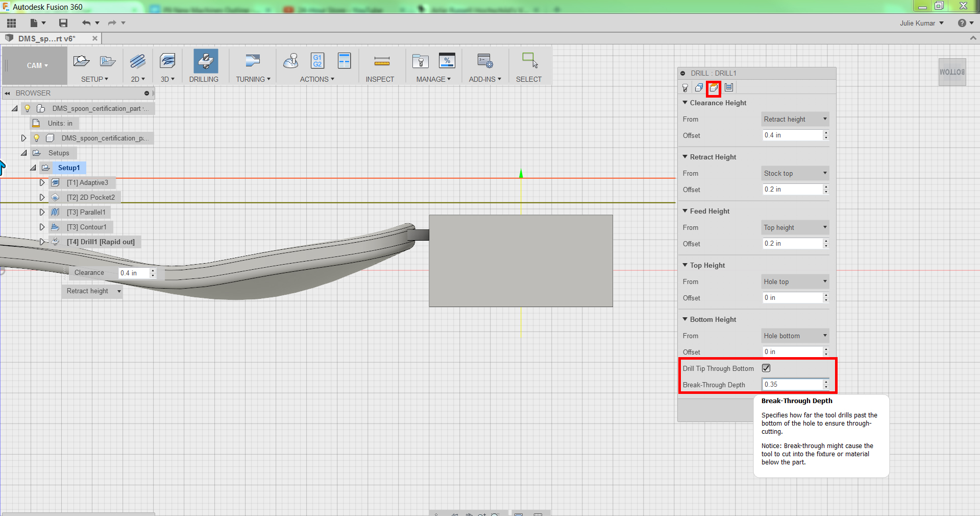Select the [T3] Parallel1 operation
This screenshot has height=516, width=980.
[x=86, y=212]
